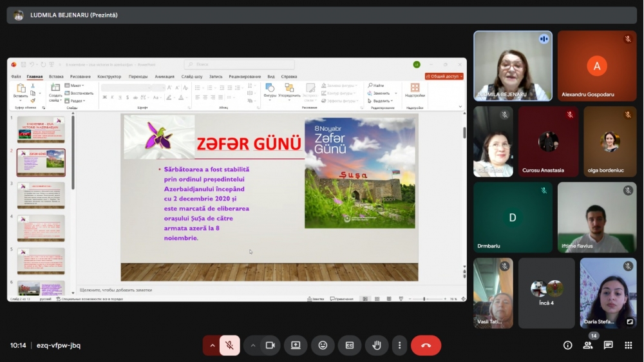Expand audio settings arrow beside microphone
644x362 pixels.
click(x=212, y=345)
